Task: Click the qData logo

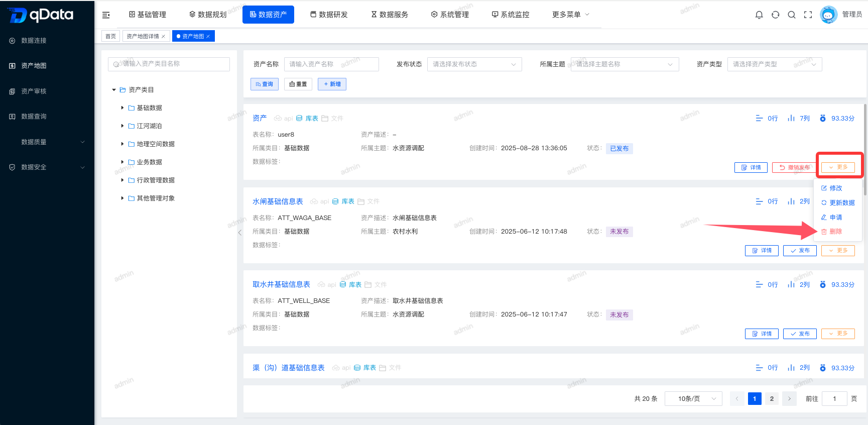Action: point(41,15)
